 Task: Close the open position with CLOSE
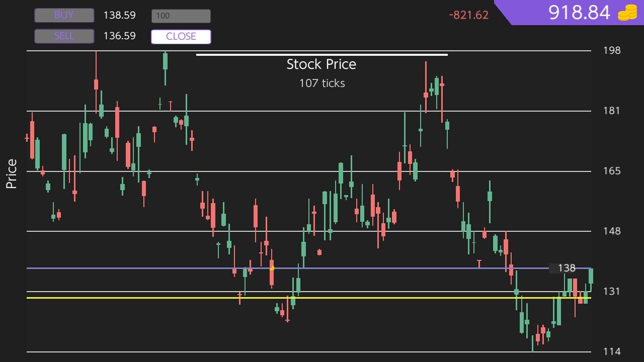(181, 37)
